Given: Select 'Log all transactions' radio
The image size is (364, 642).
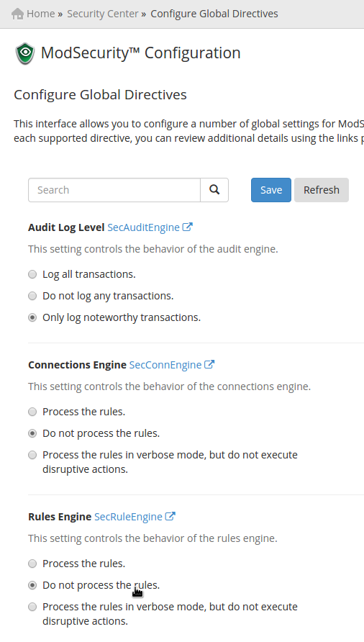Looking at the screenshot, I should pyautogui.click(x=32, y=274).
